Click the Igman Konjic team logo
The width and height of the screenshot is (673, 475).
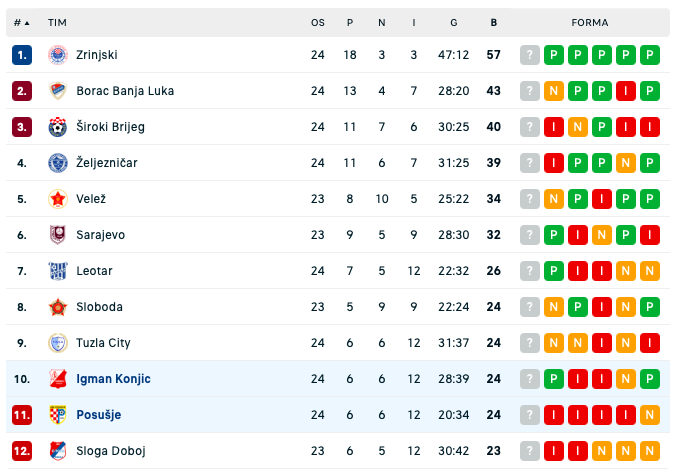58,379
